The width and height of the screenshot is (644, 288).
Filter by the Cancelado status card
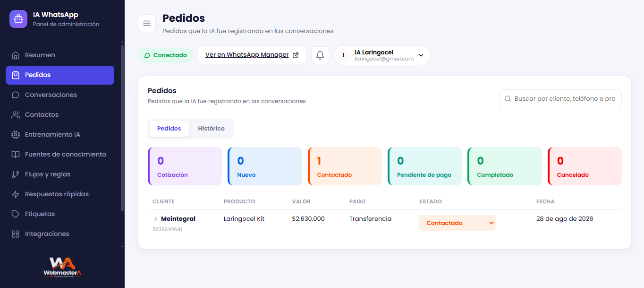coord(585,166)
